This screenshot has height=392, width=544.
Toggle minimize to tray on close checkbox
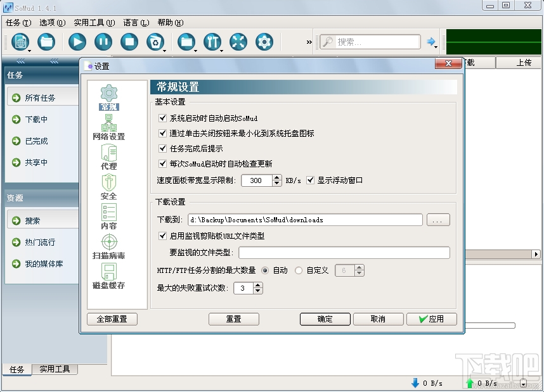click(162, 133)
